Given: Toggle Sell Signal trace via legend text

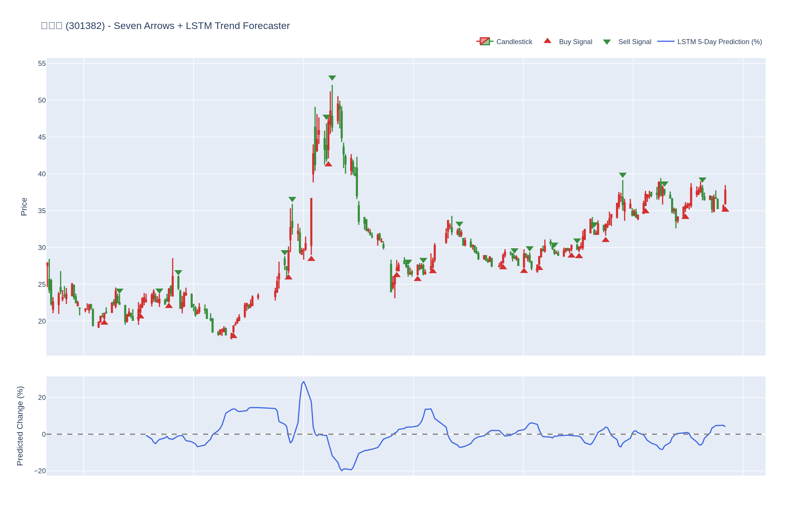Looking at the screenshot, I should click(x=635, y=42).
